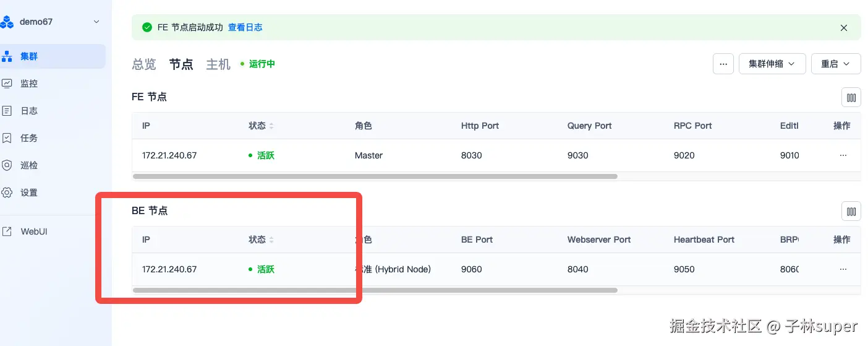
Task: Switch to the overview tab
Action: pos(144,64)
